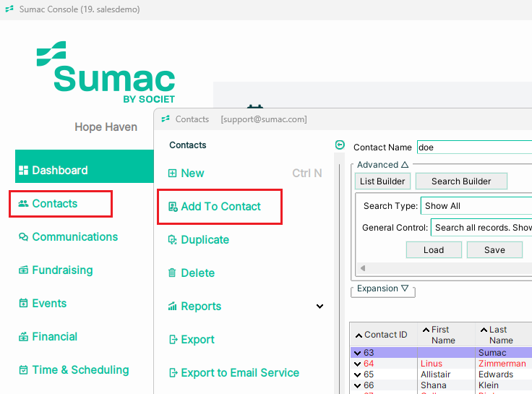532x394 pixels.
Task: Click the Reports bar chart icon
Action: 172,306
